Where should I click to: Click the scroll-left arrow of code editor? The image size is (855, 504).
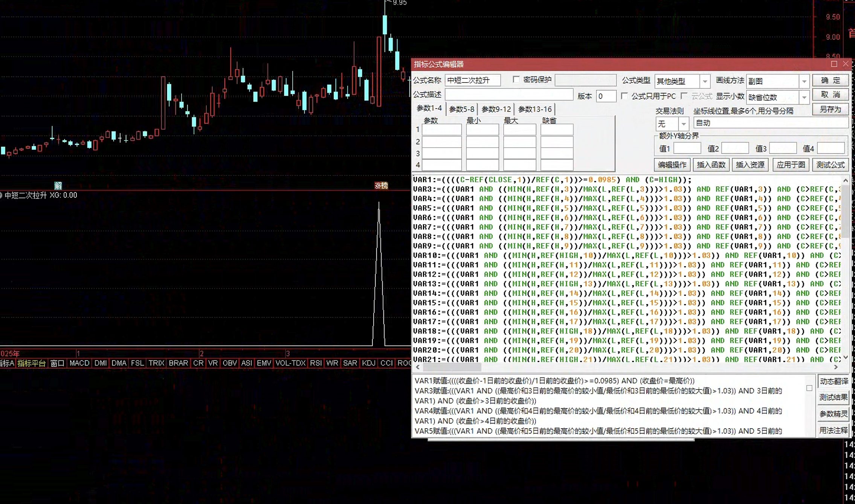(417, 367)
